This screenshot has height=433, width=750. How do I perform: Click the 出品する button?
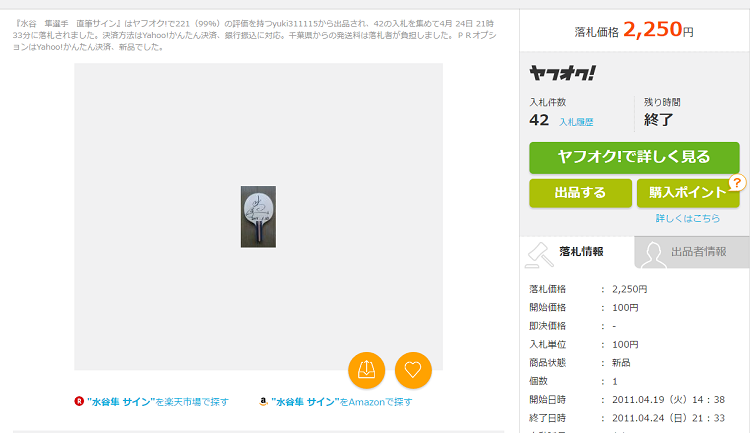pyautogui.click(x=580, y=193)
